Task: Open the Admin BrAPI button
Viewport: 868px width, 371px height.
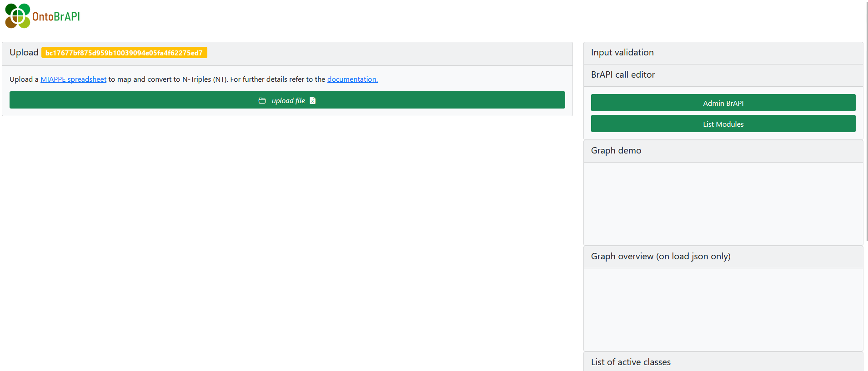Action: pyautogui.click(x=723, y=103)
